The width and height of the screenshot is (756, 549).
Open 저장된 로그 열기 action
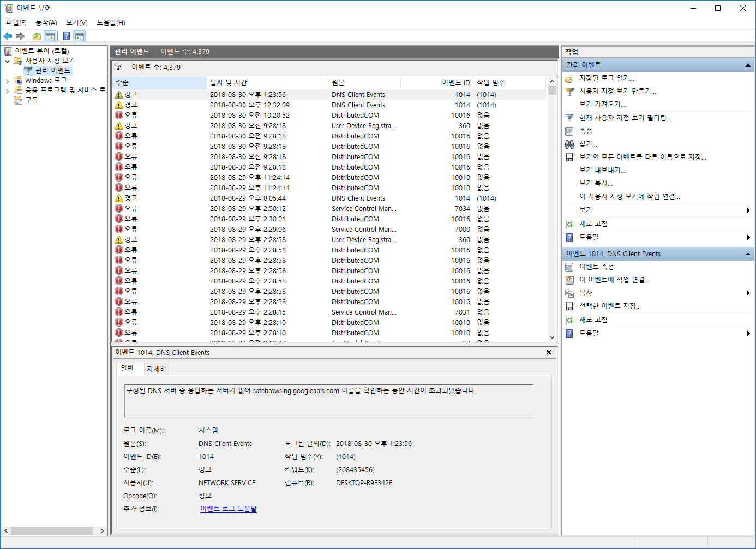coord(607,78)
